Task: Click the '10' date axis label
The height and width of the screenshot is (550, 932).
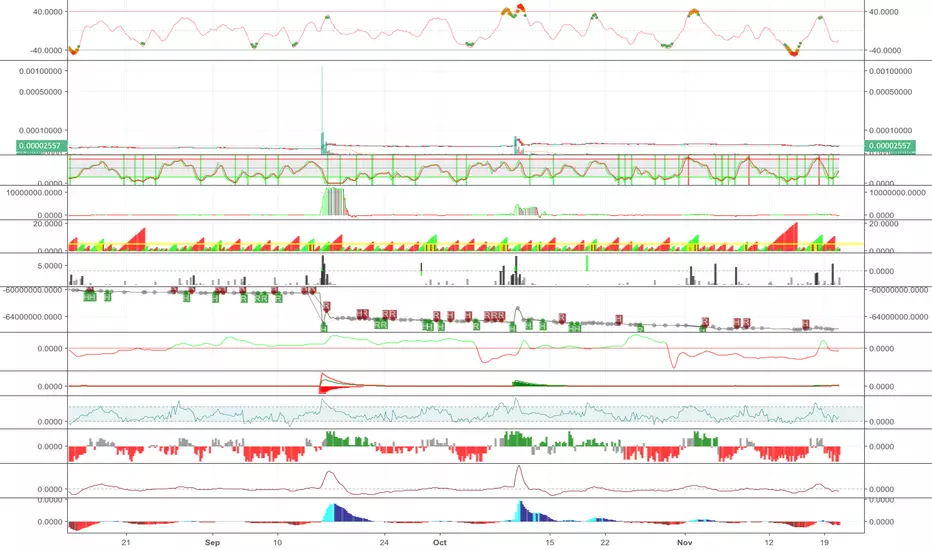Action: [x=278, y=542]
